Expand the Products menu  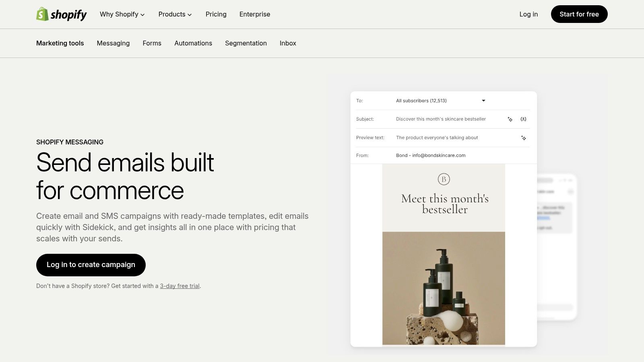[x=175, y=14]
